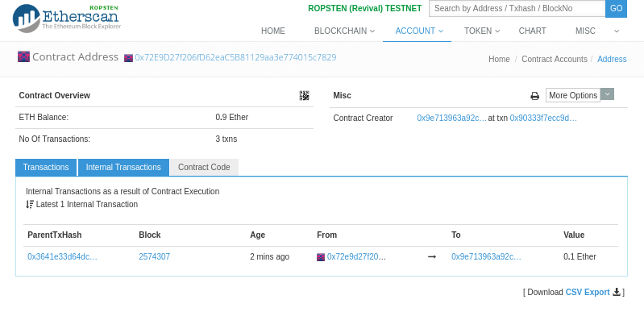Viewport: 644px width, 312px height.
Task: Click the sort icon by Latest 1 Internal Transaction
Action: pyautogui.click(x=30, y=204)
